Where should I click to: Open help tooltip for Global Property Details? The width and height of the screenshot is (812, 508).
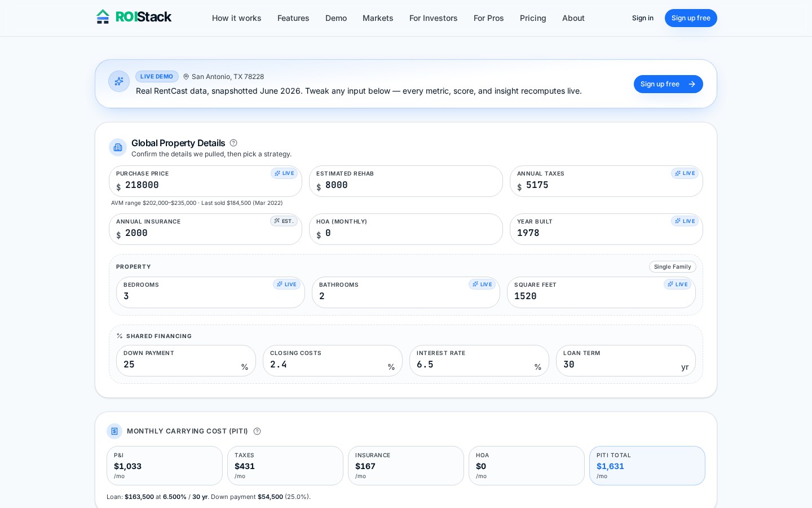point(233,143)
